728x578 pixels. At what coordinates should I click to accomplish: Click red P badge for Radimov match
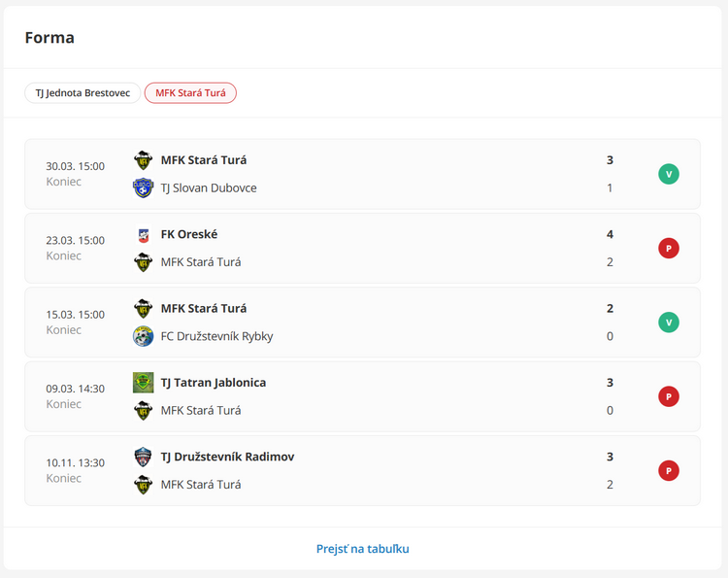(x=669, y=471)
